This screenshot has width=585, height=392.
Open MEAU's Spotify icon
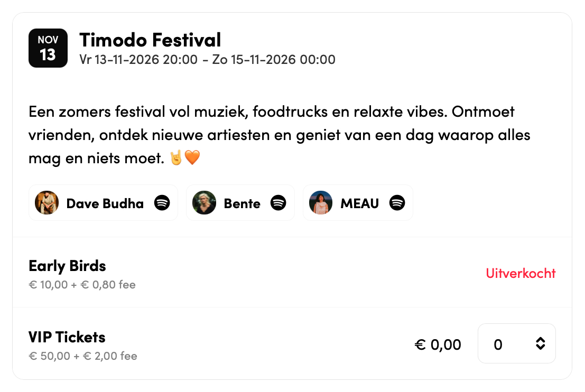[397, 203]
